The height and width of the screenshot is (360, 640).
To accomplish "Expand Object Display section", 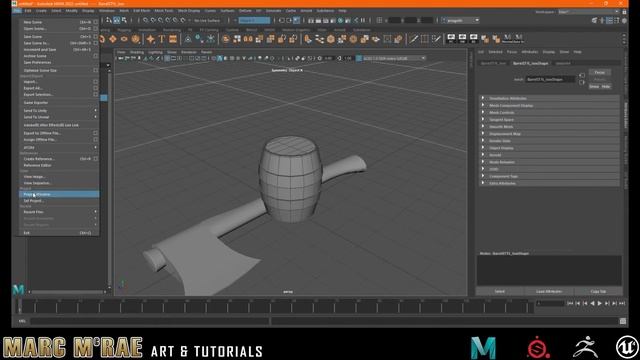I will tap(549, 148).
